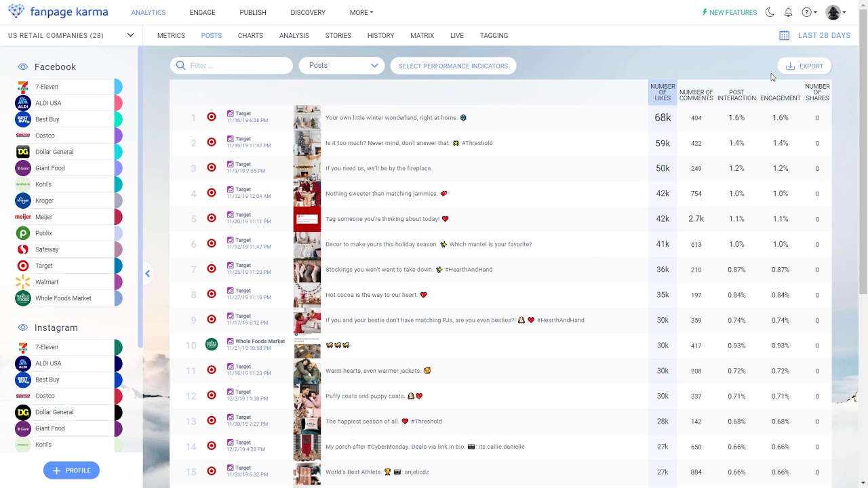
Task: Select ALDI USA Facebook profile icon
Action: point(23,103)
